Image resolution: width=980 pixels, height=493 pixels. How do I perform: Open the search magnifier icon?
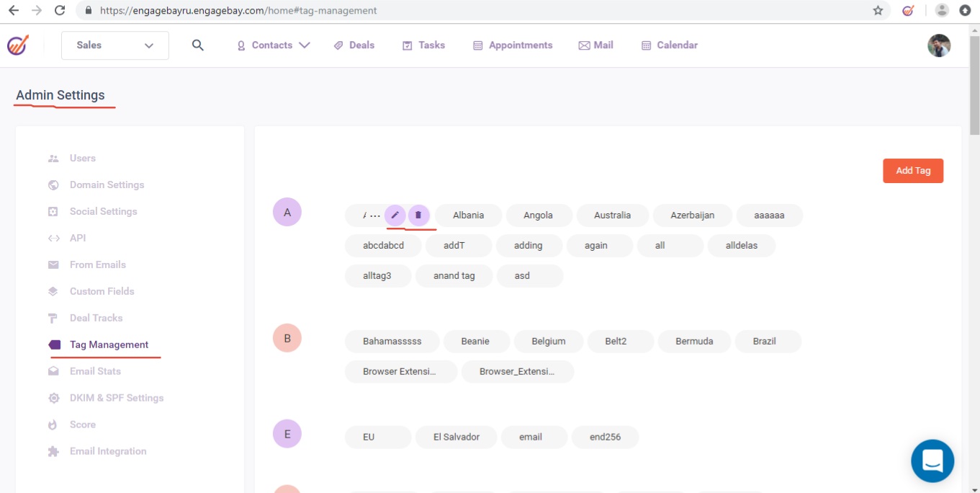[198, 45]
